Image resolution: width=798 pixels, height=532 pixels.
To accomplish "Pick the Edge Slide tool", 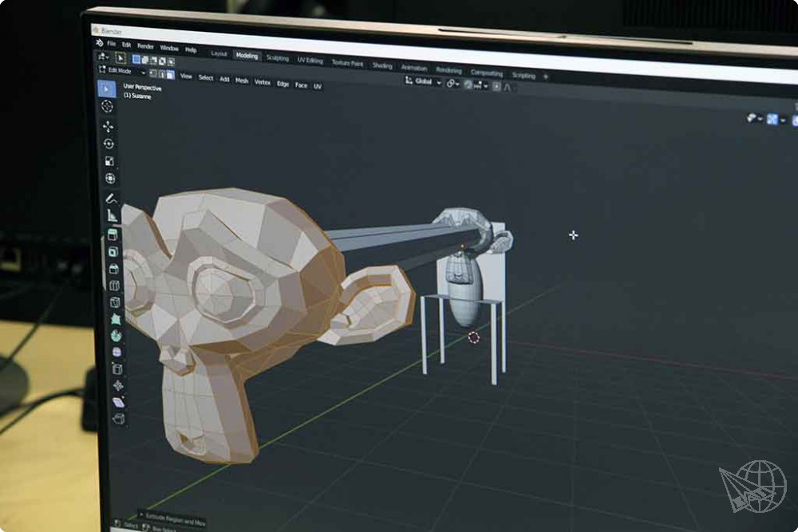I will [117, 368].
